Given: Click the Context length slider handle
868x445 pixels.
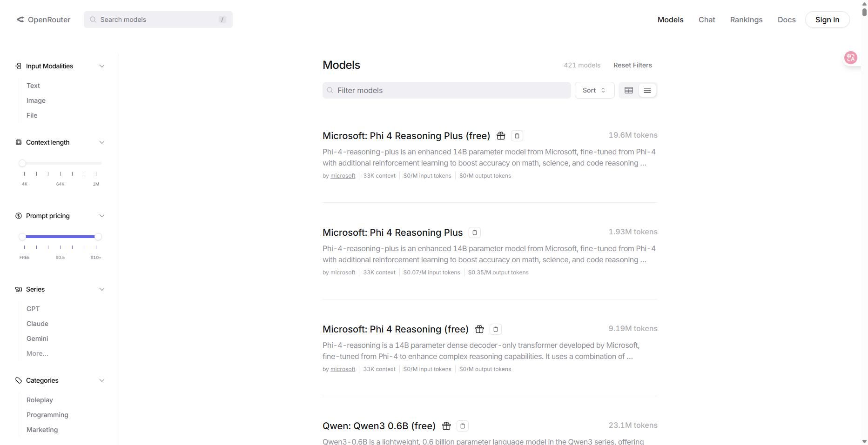Looking at the screenshot, I should tap(22, 163).
